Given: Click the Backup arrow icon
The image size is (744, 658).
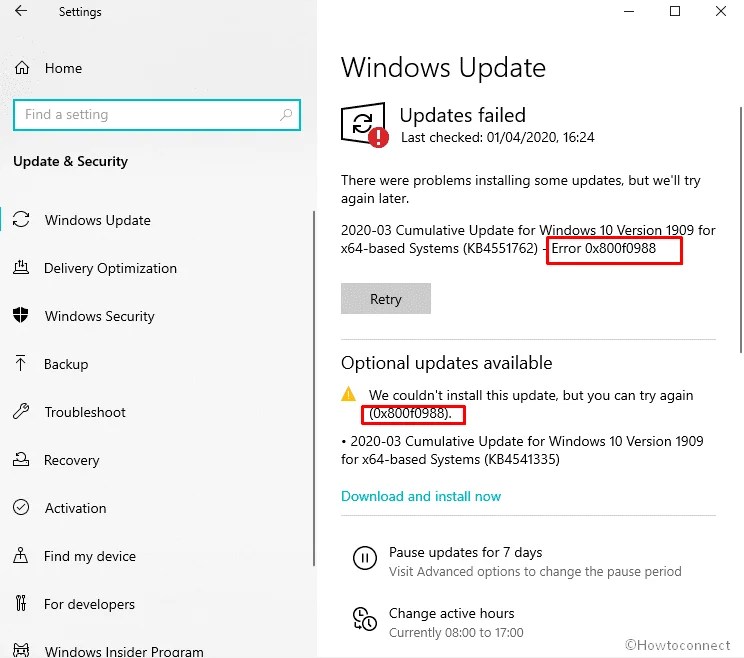Looking at the screenshot, I should 20,363.
